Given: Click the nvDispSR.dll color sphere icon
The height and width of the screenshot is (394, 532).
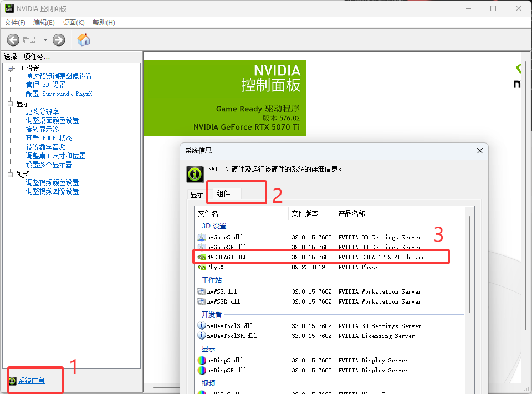Looking at the screenshot, I should tap(202, 370).
